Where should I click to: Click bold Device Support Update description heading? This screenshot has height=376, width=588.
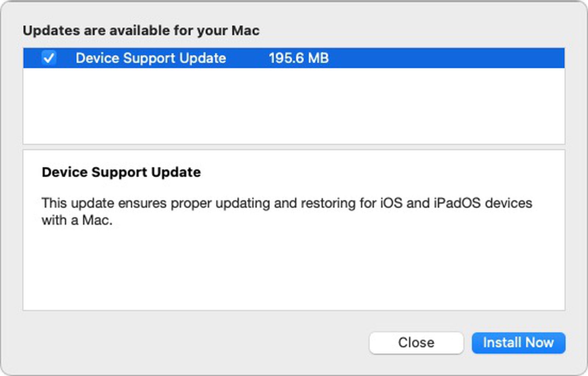121,172
